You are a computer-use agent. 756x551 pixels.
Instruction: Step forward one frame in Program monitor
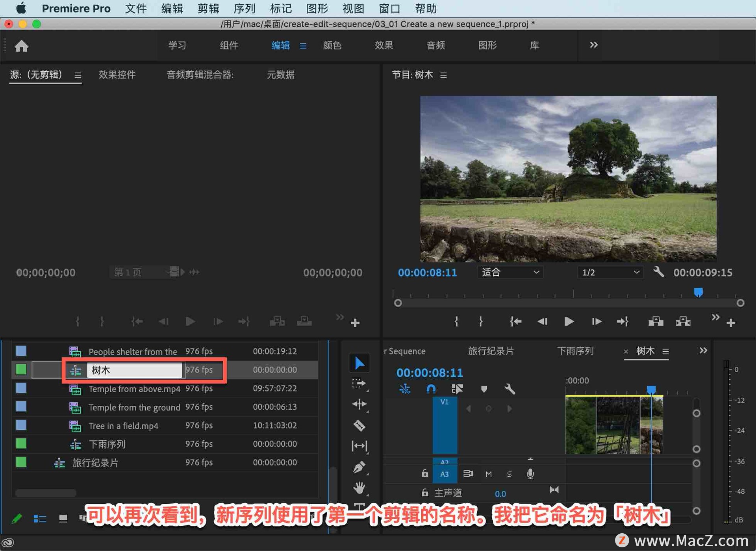click(596, 322)
